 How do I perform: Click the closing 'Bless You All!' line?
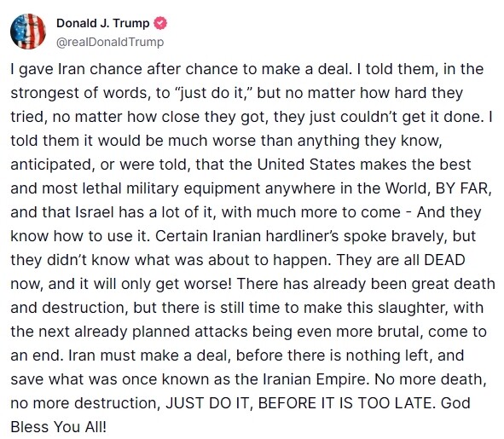(58, 427)
